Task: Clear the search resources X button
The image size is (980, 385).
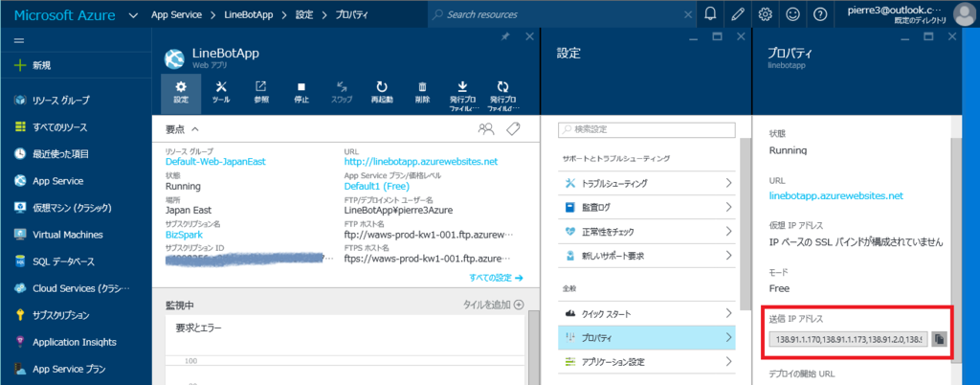Action: [688, 14]
